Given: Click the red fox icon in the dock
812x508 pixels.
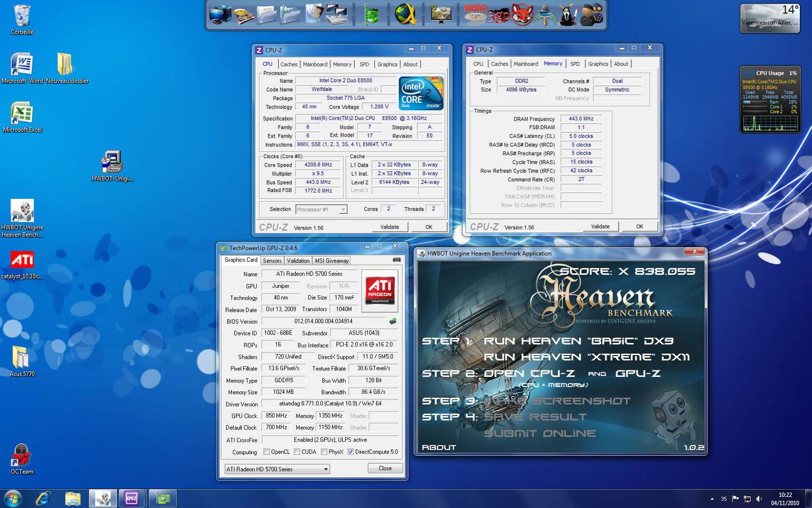Looking at the screenshot, I should pyautogui.click(x=522, y=14).
